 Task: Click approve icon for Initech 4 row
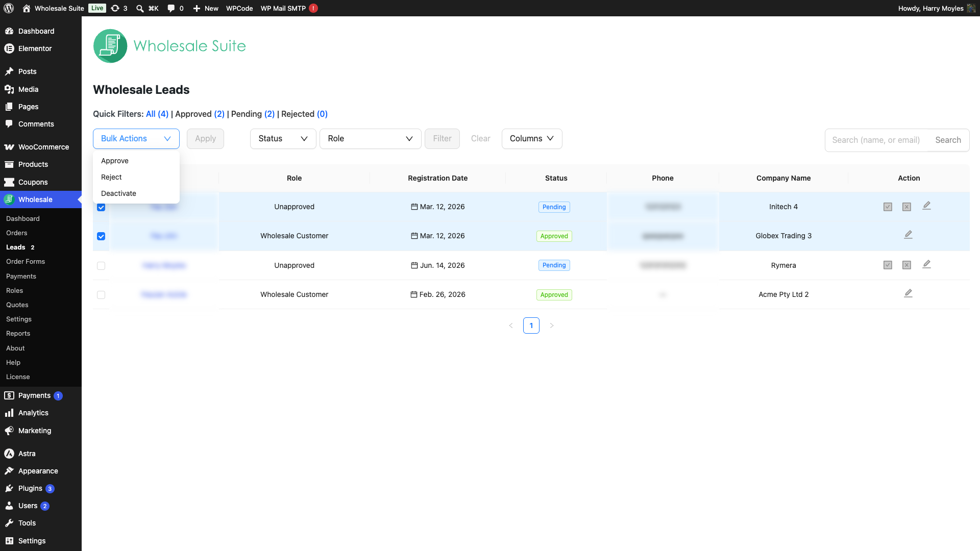pyautogui.click(x=888, y=207)
